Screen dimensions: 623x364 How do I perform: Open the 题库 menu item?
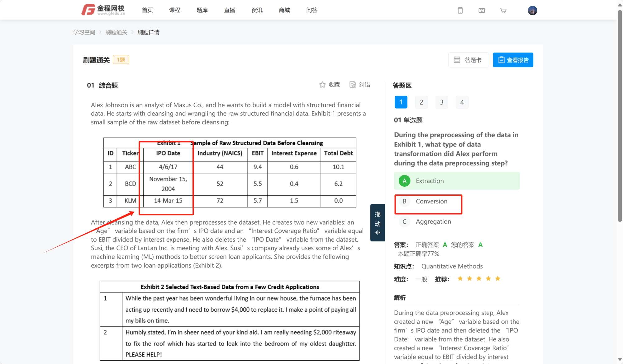202,10
